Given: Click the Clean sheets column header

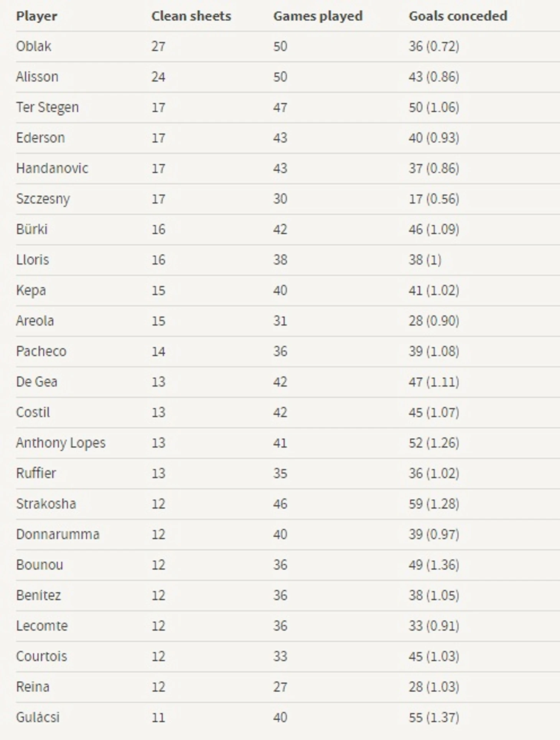Looking at the screenshot, I should (191, 16).
